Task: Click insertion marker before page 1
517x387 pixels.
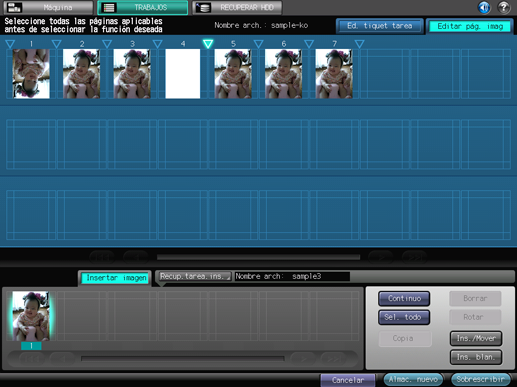Action: pos(10,44)
